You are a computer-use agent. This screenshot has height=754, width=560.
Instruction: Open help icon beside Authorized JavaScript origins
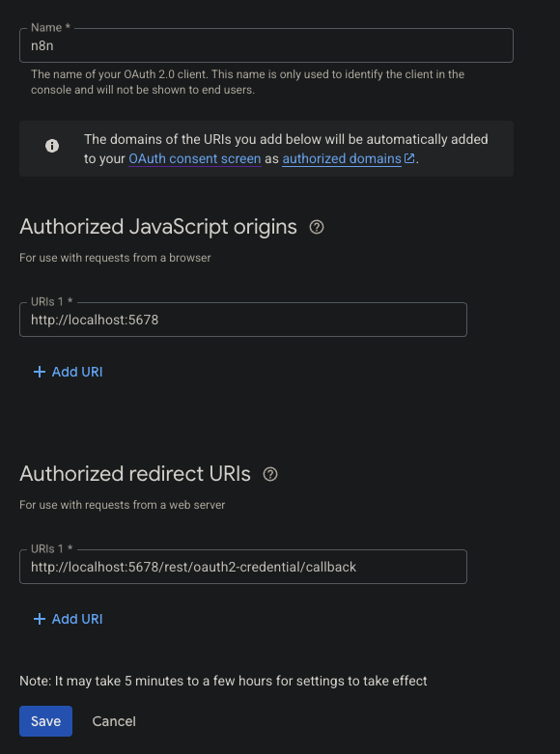(316, 227)
